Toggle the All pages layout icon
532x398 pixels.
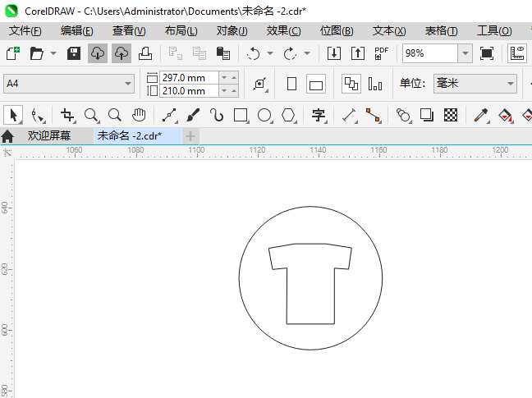(351, 84)
